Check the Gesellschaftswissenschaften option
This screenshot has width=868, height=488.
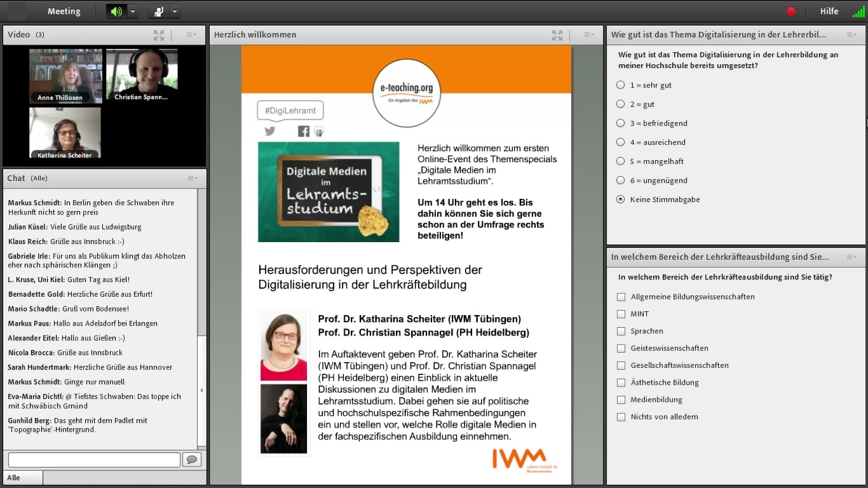click(x=621, y=365)
